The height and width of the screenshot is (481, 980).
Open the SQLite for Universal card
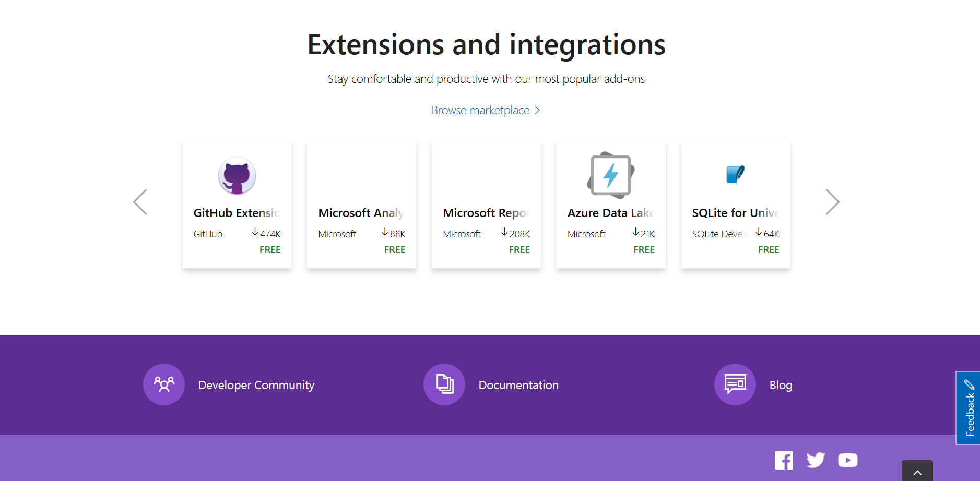(735, 204)
